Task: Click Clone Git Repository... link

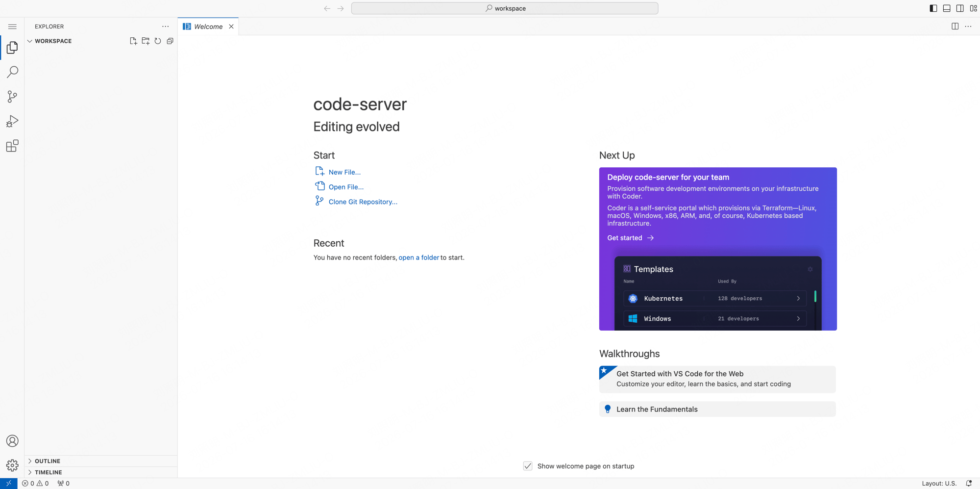Action: 363,202
